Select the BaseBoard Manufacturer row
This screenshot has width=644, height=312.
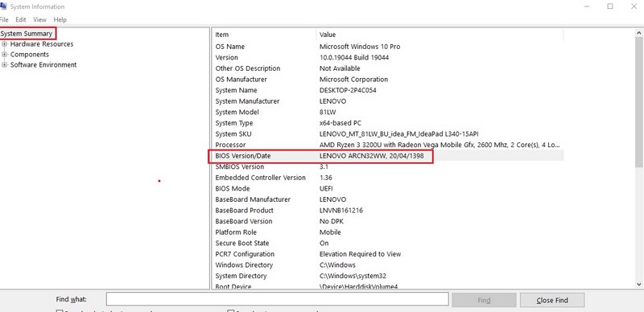click(388, 199)
